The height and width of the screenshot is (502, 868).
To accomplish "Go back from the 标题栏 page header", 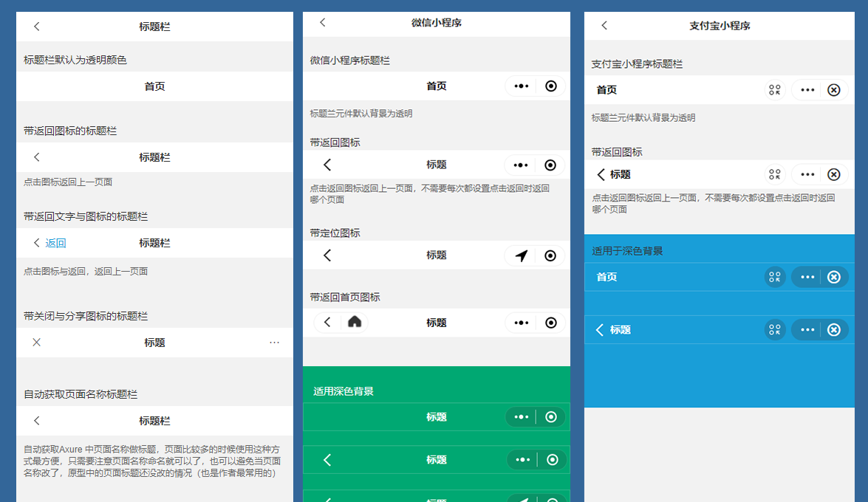I will point(36,26).
